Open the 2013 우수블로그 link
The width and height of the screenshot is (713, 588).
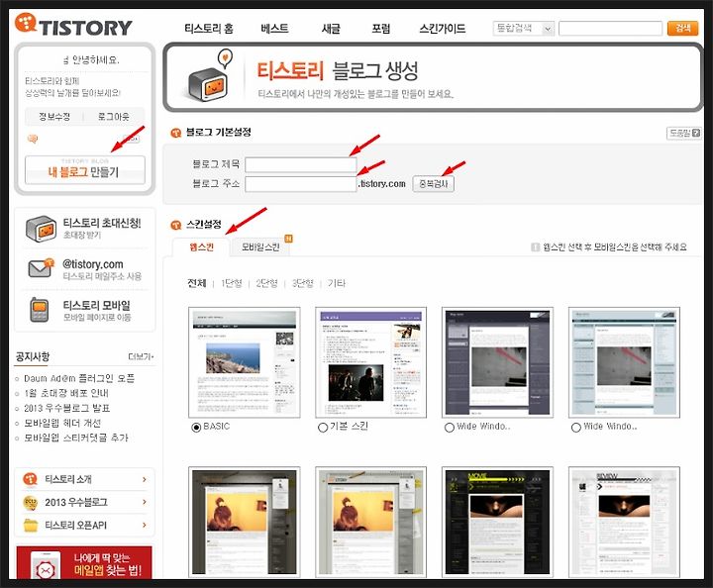pyautogui.click(x=76, y=502)
